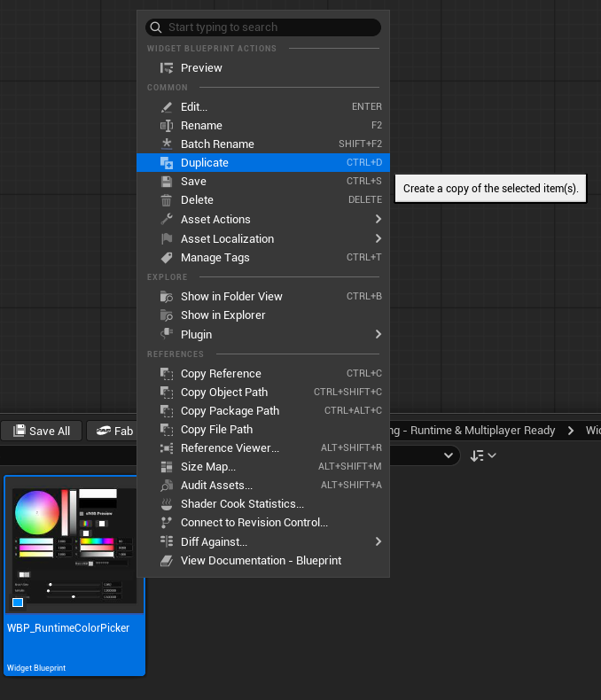Choose Show in Explorer entry
601x700 pixels.
click(x=263, y=315)
